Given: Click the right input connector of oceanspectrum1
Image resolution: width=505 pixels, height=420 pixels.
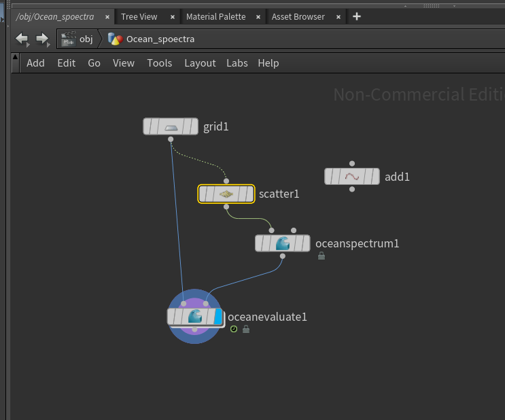Looking at the screenshot, I should [294, 230].
